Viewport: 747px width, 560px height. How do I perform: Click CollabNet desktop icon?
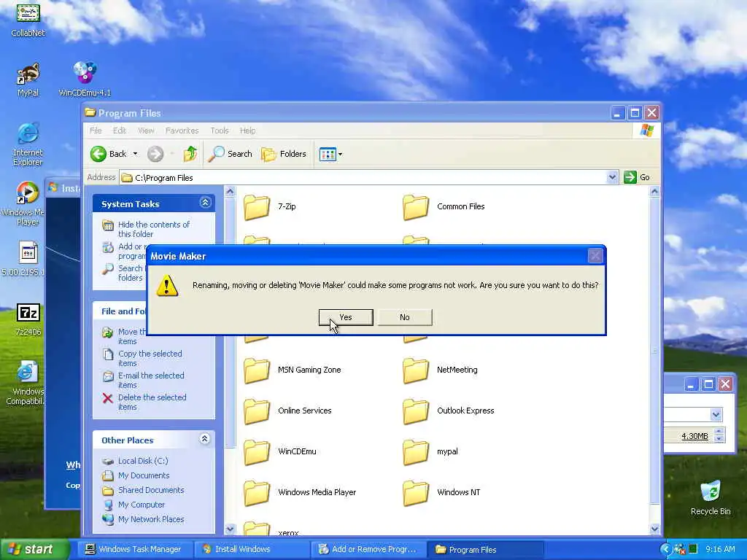click(x=28, y=13)
